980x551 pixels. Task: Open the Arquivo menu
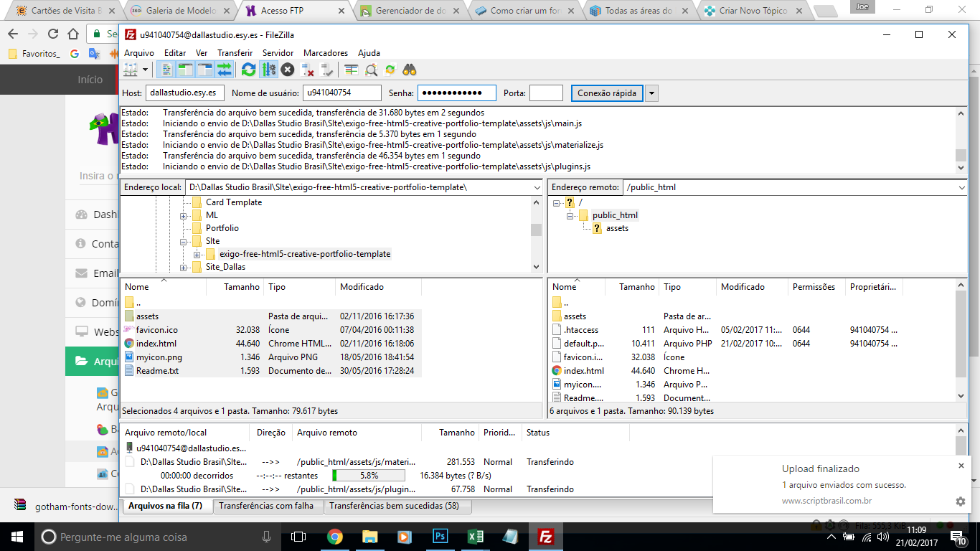coord(139,53)
